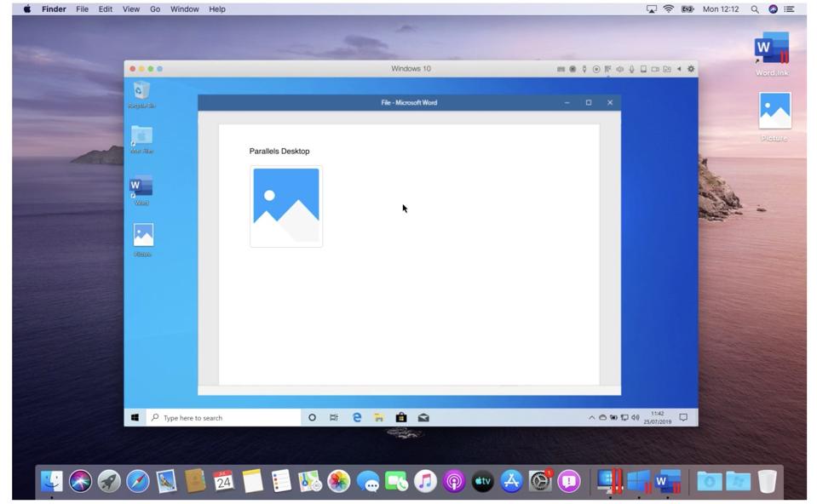817x504 pixels.
Task: Click the Mac battery status icon
Action: (x=688, y=9)
